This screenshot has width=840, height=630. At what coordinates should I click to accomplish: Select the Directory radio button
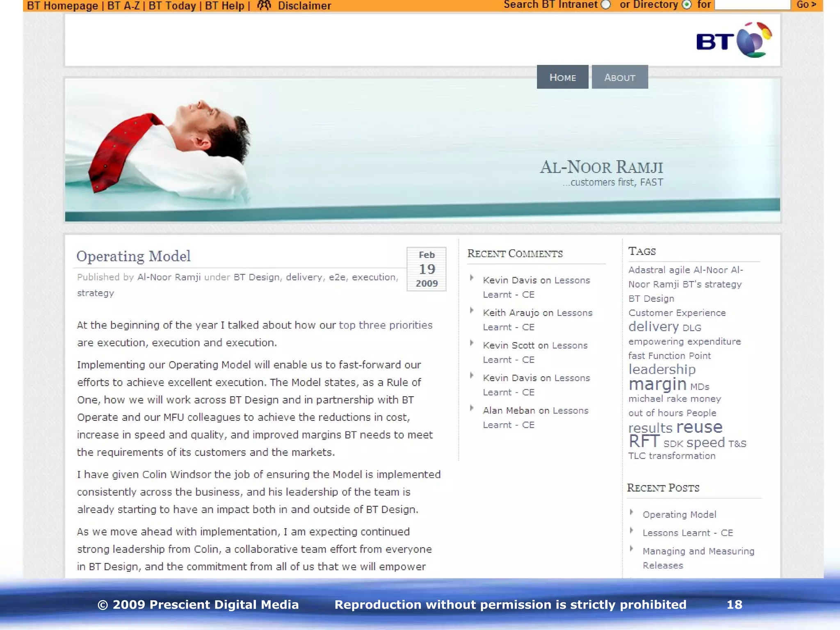tap(687, 5)
